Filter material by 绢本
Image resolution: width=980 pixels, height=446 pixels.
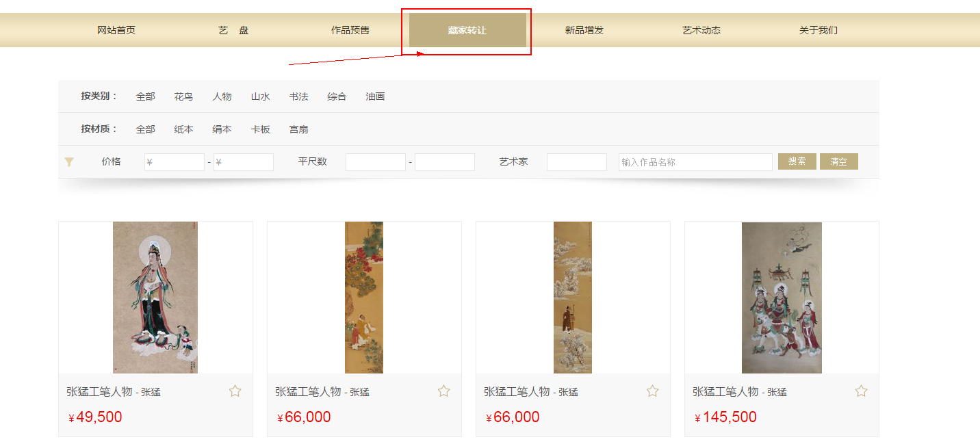222,129
